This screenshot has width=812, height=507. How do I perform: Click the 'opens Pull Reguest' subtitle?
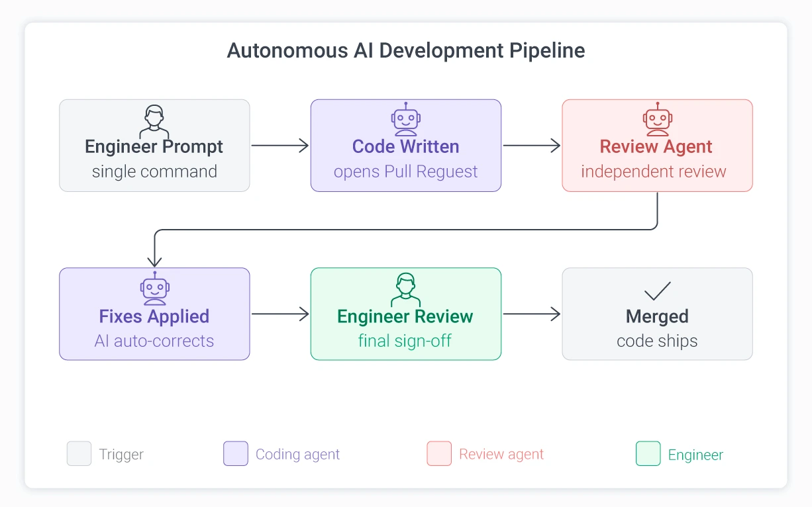(x=406, y=172)
